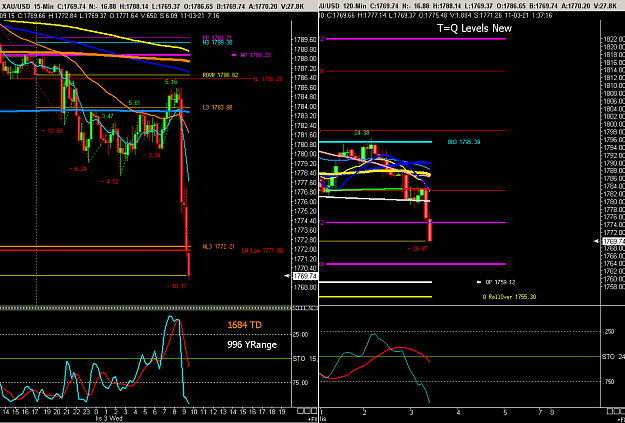
Task: Select the LH Low 1771.86 label
Action: pos(262,251)
